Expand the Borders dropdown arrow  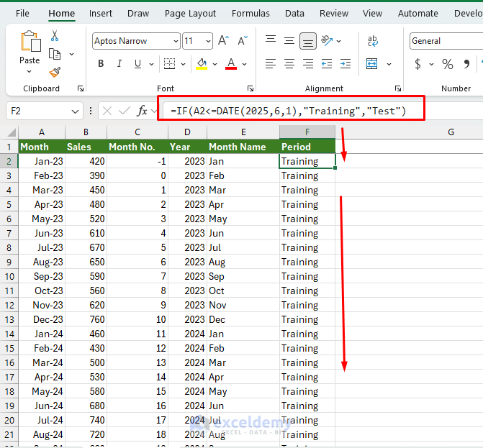(x=183, y=64)
